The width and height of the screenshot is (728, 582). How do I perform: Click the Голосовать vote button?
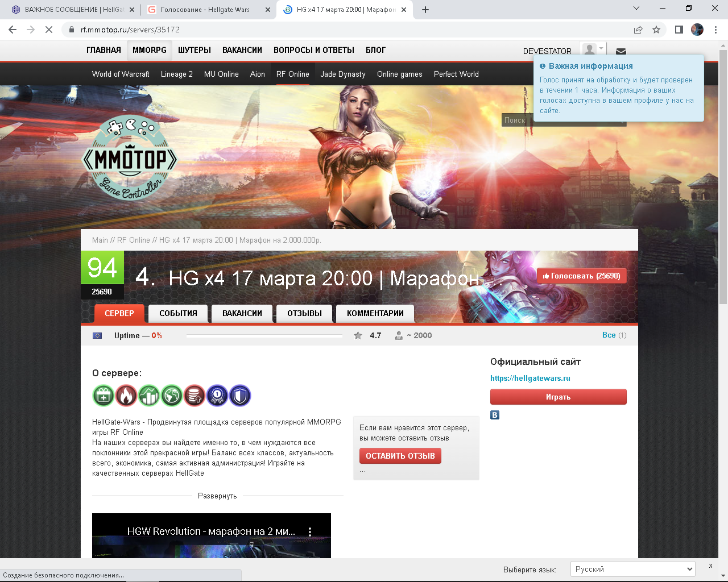581,276
